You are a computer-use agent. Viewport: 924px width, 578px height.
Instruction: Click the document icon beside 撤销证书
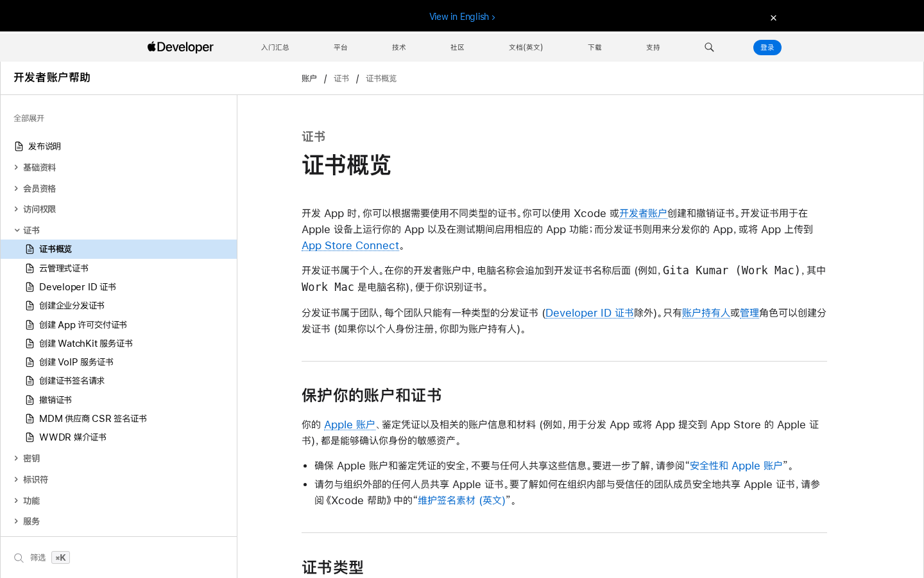pyautogui.click(x=30, y=400)
